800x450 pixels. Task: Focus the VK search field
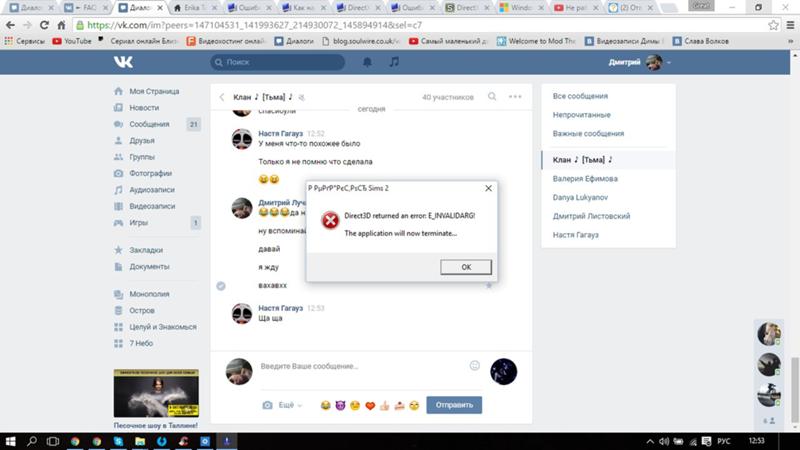[x=278, y=62]
